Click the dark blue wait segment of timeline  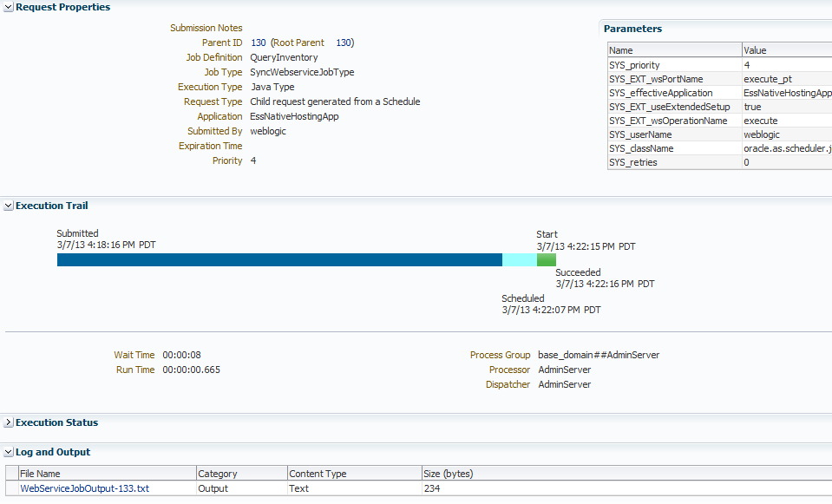point(279,259)
